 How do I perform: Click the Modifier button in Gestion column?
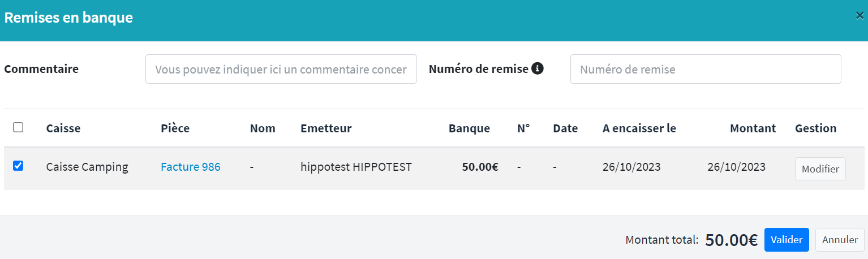click(820, 169)
